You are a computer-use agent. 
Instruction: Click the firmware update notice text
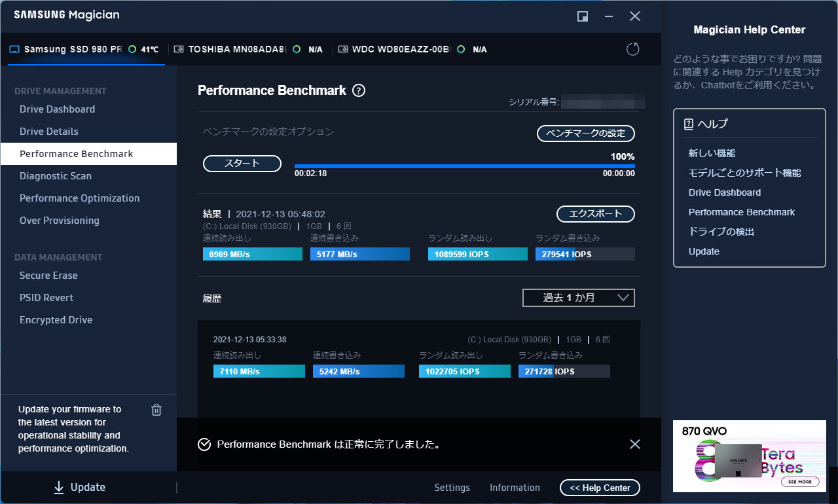pos(74,429)
